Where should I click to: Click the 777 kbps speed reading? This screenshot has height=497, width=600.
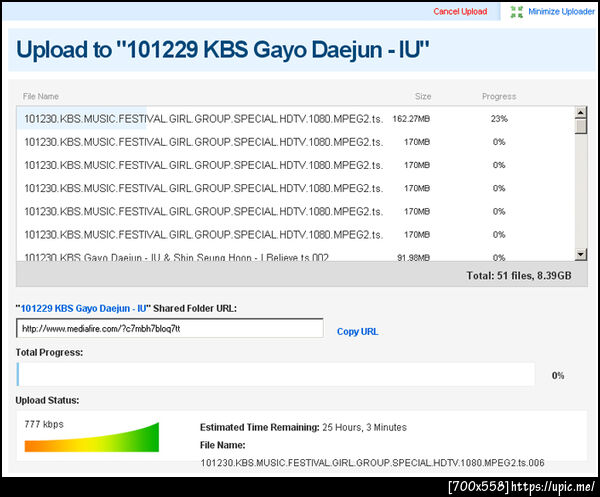(44, 424)
